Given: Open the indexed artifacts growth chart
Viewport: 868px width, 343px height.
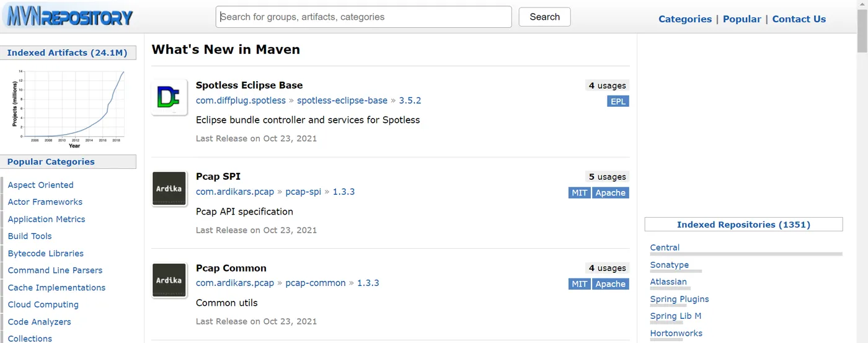Looking at the screenshot, I should [68, 107].
